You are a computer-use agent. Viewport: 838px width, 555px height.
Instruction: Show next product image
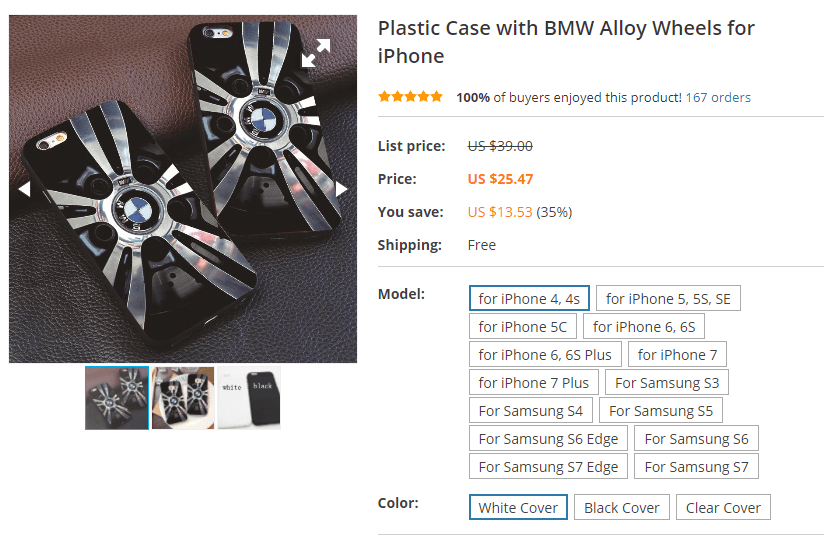pos(341,188)
